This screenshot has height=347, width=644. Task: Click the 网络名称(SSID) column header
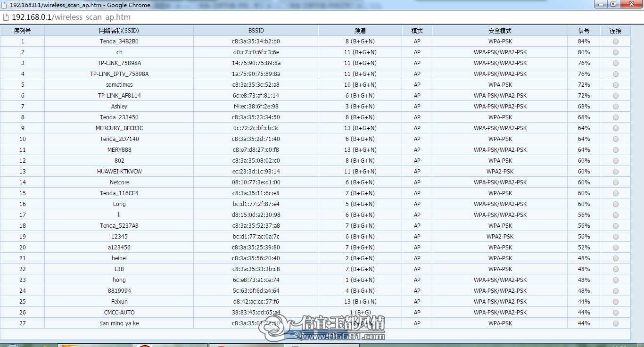point(119,31)
